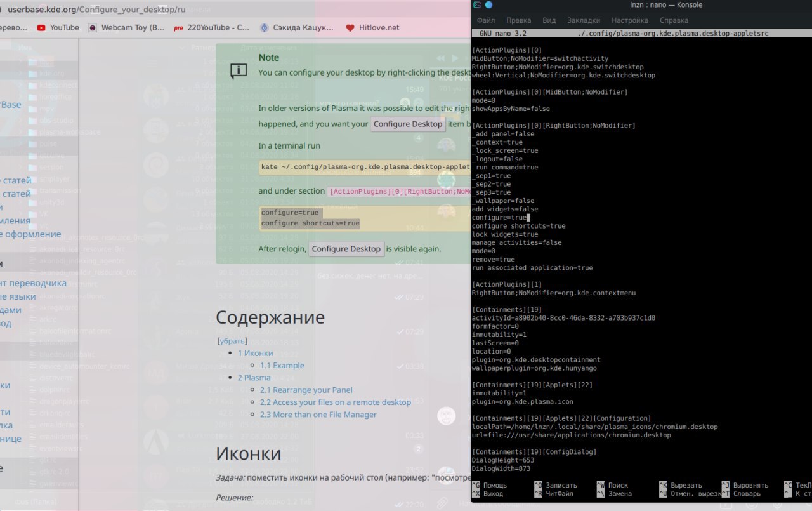Click 'configure shortcuts=true' in the browser code box
812x511 pixels.
click(310, 223)
